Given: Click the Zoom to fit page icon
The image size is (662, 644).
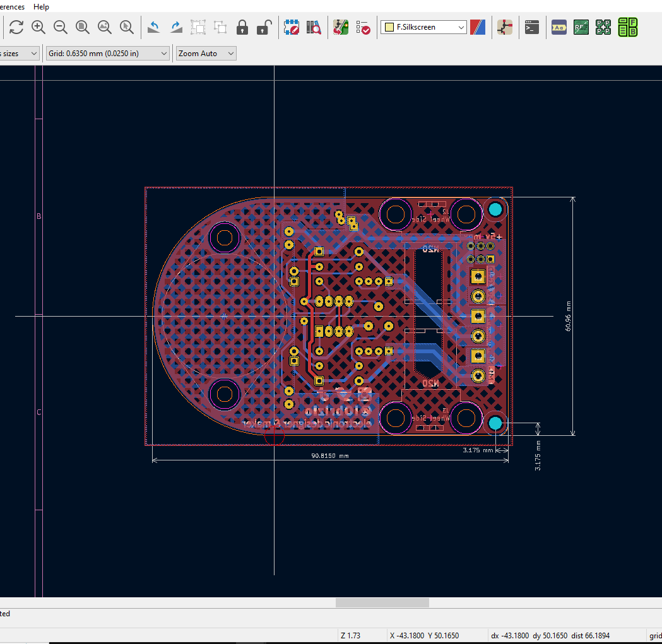Looking at the screenshot, I should tap(83, 27).
